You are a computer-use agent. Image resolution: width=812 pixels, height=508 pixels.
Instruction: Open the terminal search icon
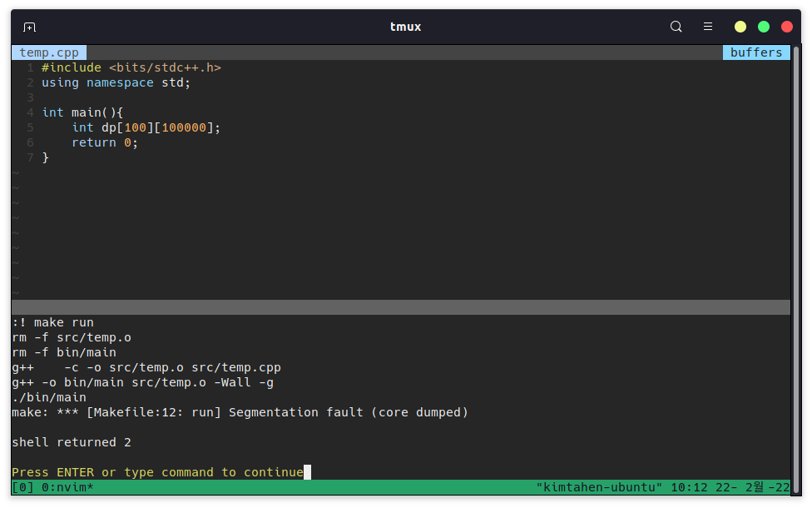point(676,27)
